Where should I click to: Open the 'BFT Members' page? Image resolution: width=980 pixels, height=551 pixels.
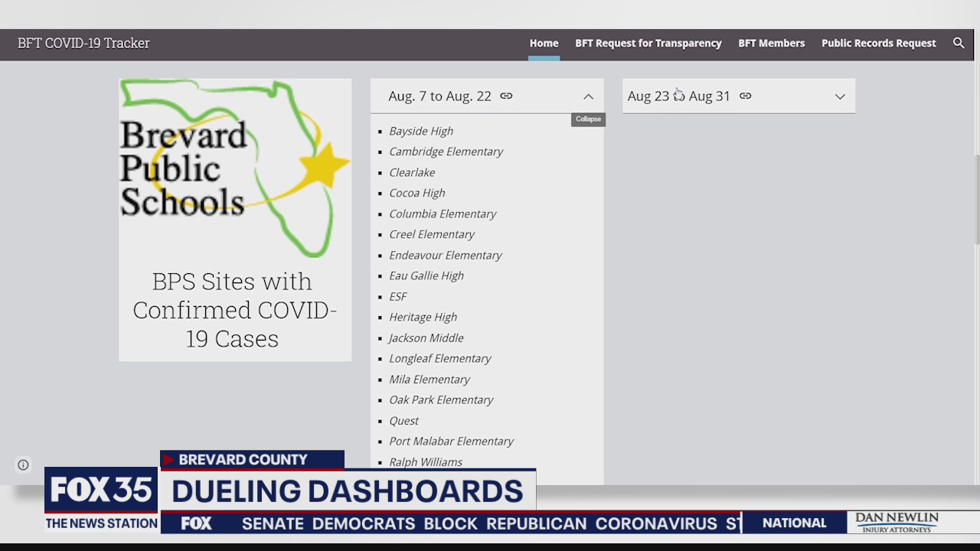(772, 43)
